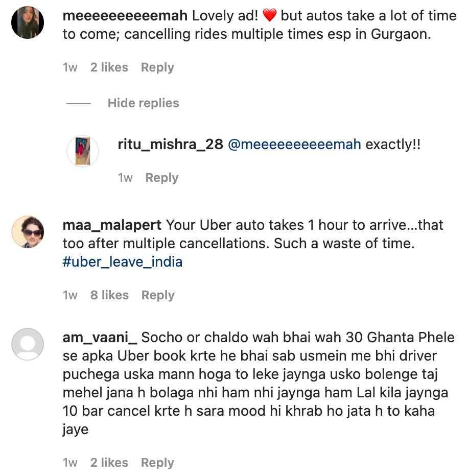
Task: Open meeeeeeeeeemah username link
Action: tap(125, 16)
